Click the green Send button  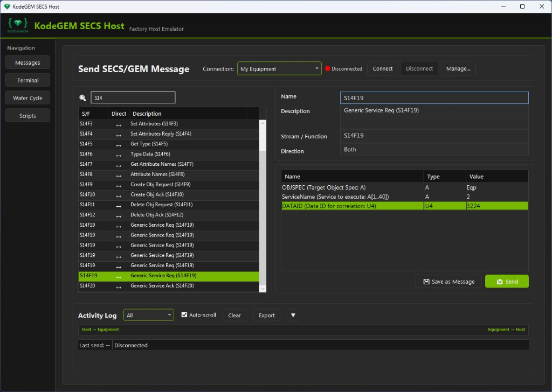click(507, 281)
